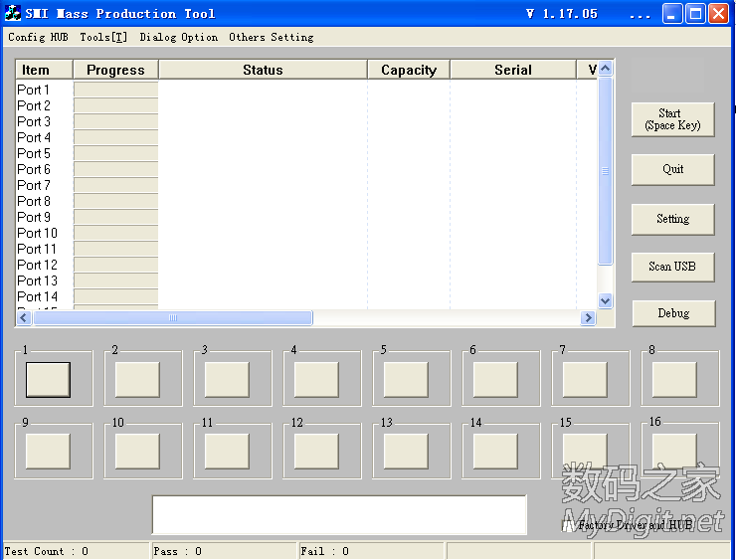Click the horizontal scrollbar thumb

pos(173,318)
